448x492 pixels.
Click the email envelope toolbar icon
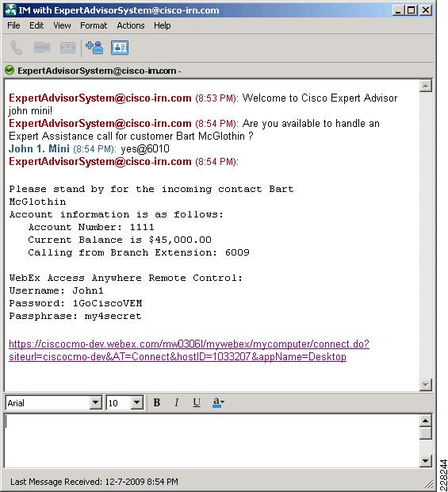(67, 48)
